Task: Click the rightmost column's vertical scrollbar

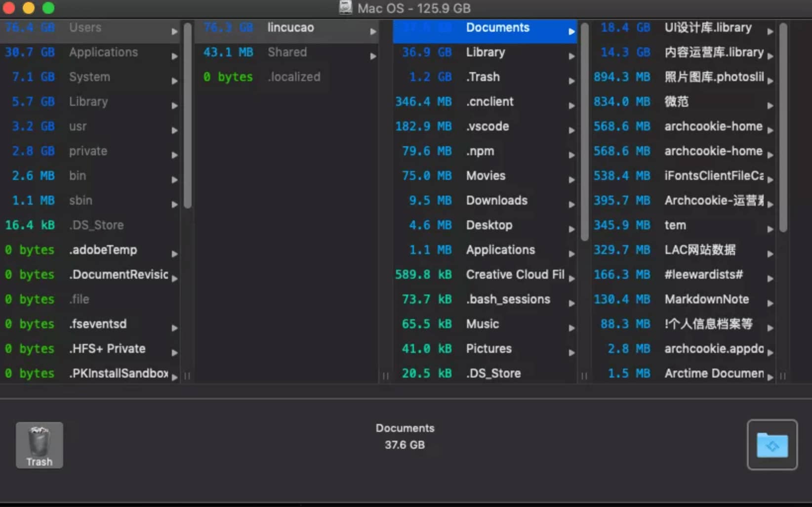Action: coord(783,128)
